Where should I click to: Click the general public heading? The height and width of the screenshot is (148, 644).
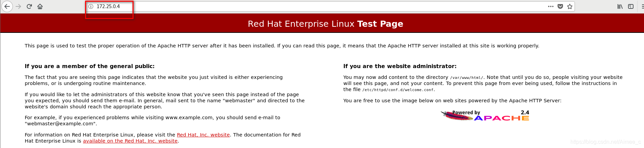(89, 66)
